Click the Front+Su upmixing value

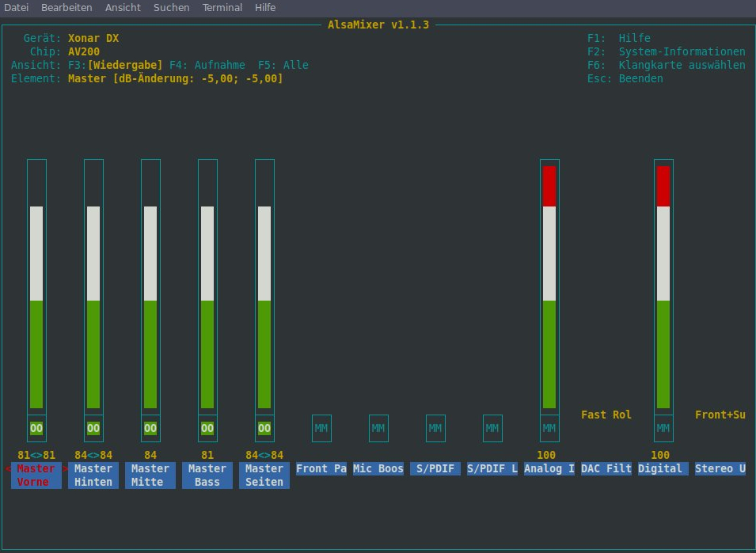(720, 415)
